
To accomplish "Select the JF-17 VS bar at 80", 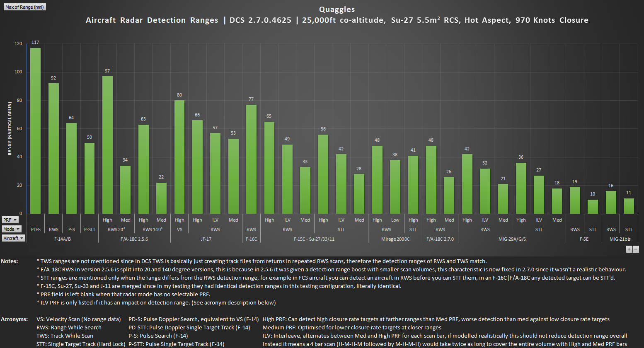I will [x=179, y=157].
